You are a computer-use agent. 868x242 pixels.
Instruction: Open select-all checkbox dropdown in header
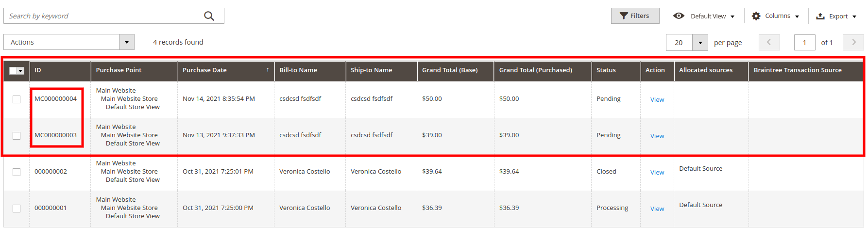coord(20,71)
